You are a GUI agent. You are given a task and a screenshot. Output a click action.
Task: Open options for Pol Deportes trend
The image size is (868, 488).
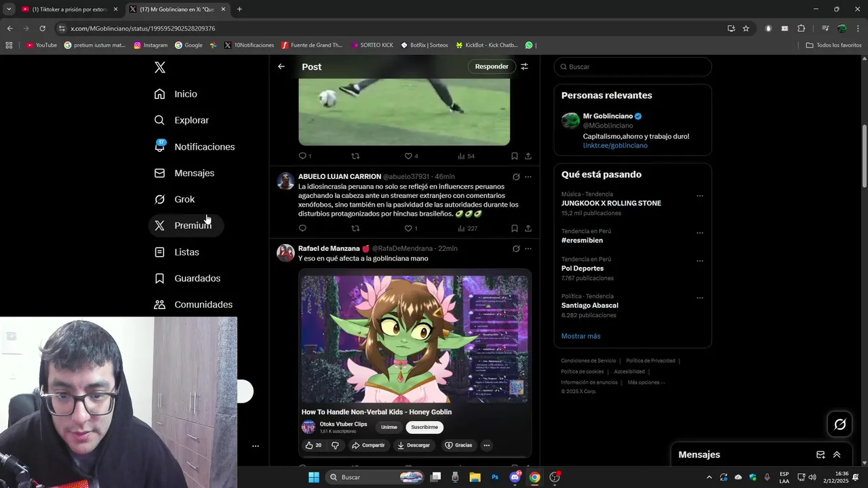coord(700,261)
